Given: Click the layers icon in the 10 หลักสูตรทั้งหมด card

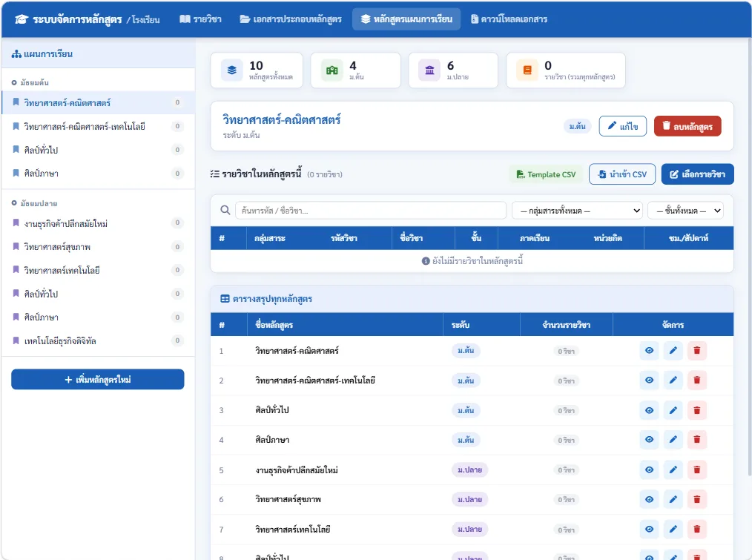Looking at the screenshot, I should pyautogui.click(x=231, y=70).
